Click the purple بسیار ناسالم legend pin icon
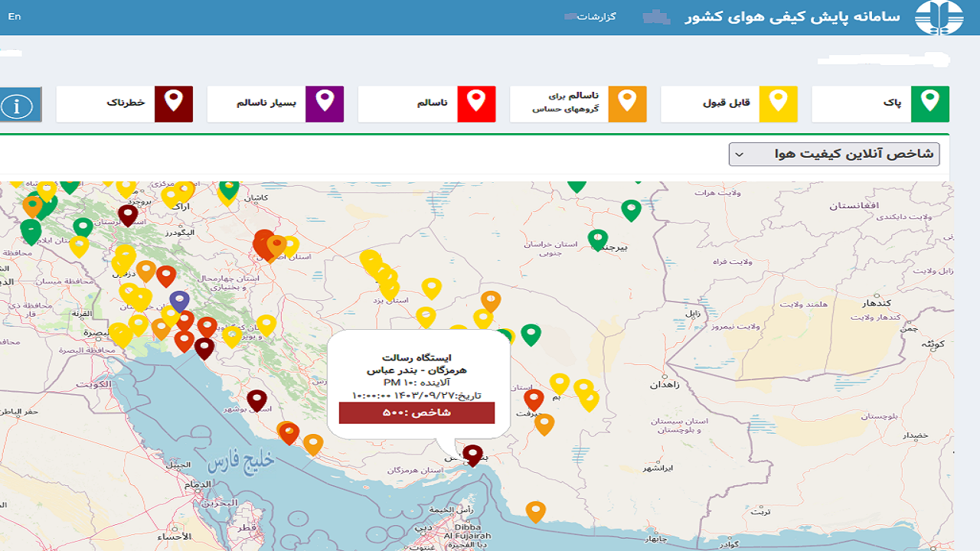Screen dimensions: 980x551 coord(325,104)
